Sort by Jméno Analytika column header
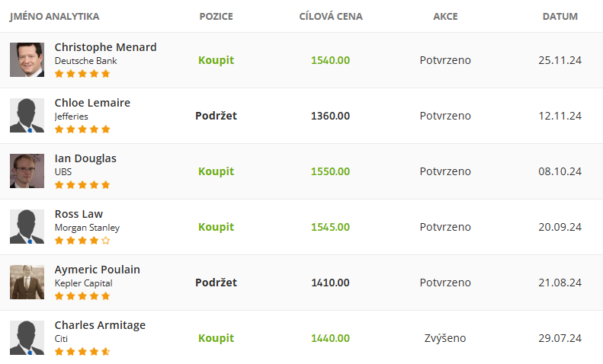Screen dimensions: 603x364 pos(54,17)
